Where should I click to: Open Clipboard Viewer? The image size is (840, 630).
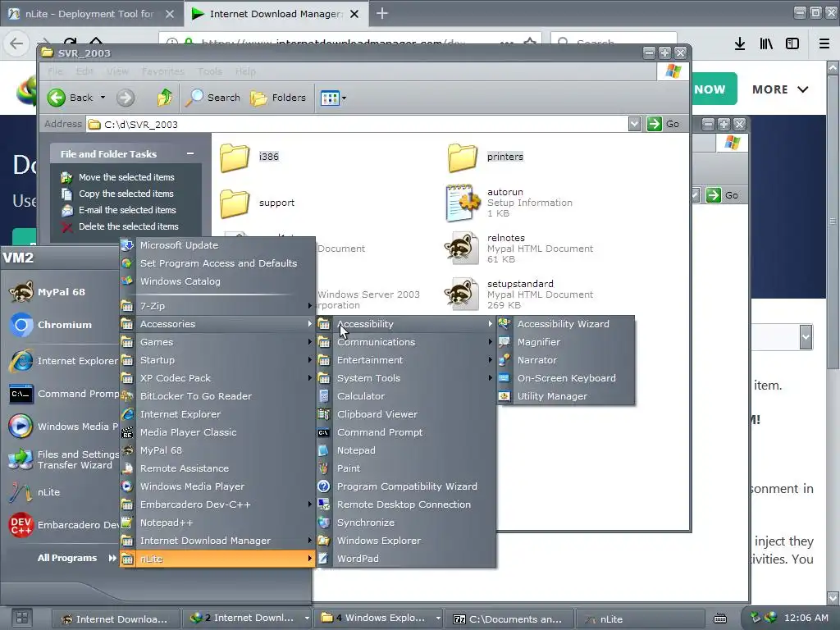405,414
